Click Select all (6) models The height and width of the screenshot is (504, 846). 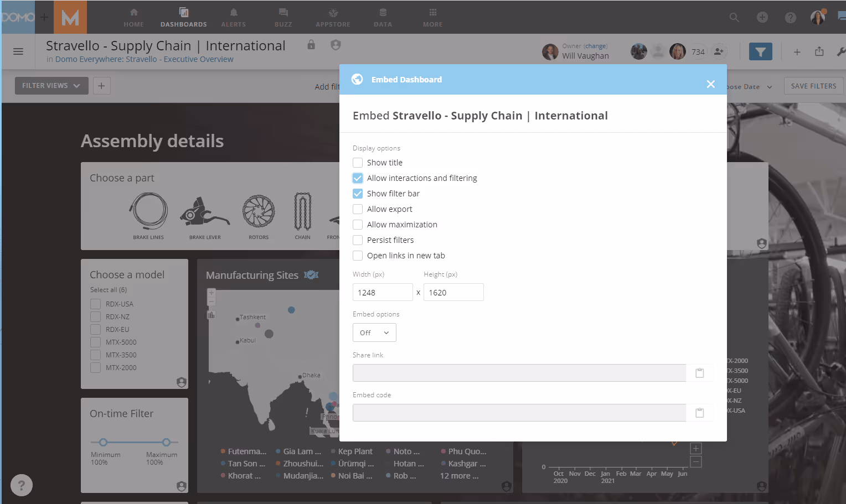(x=109, y=290)
